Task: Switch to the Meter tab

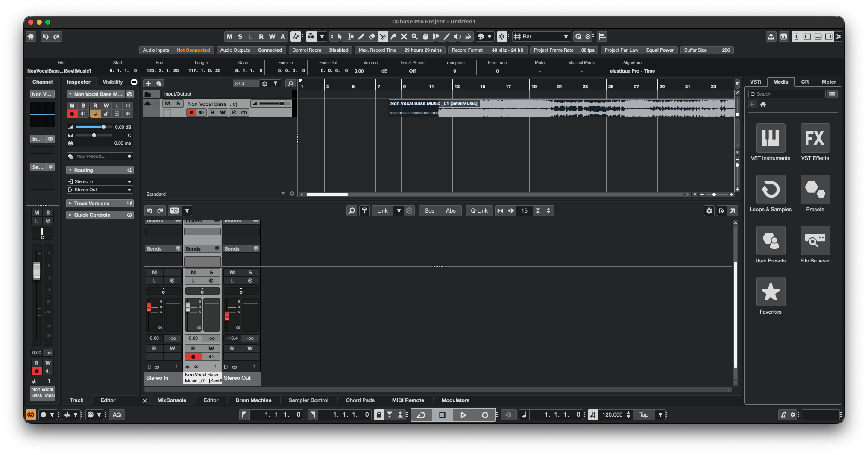Action: point(828,82)
